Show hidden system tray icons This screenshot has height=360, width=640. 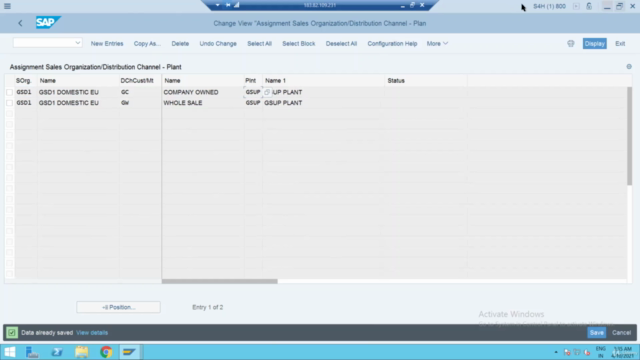[556, 352]
